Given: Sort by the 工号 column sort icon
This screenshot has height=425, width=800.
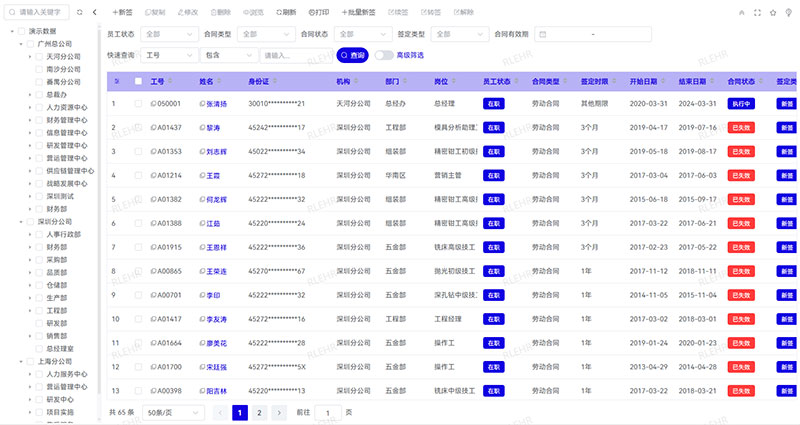Looking at the screenshot, I should point(170,81).
